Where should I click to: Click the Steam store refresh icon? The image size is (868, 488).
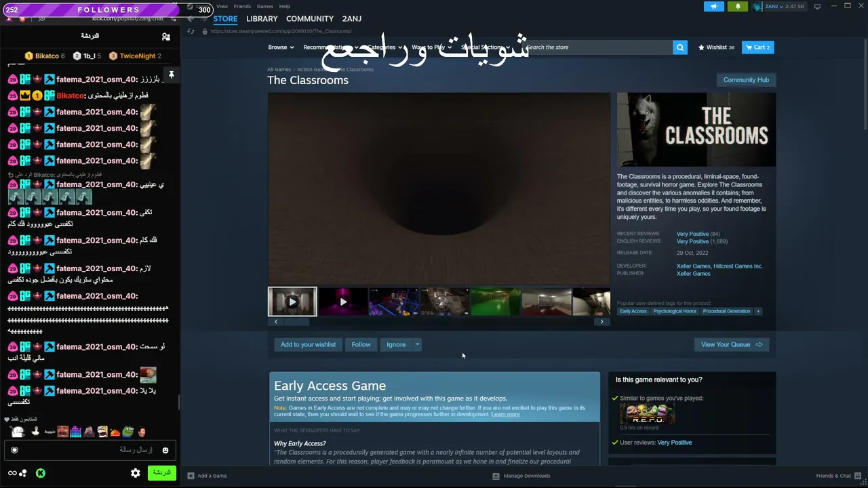pyautogui.click(x=191, y=31)
